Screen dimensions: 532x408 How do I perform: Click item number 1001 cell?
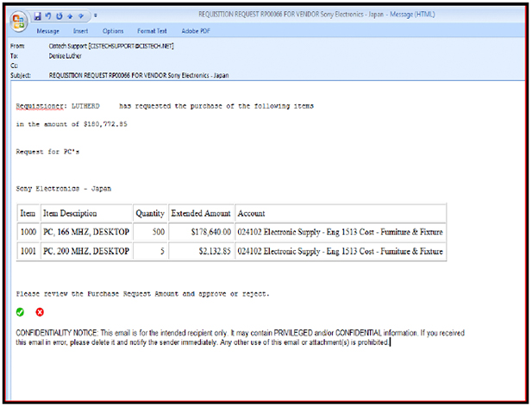(x=28, y=251)
